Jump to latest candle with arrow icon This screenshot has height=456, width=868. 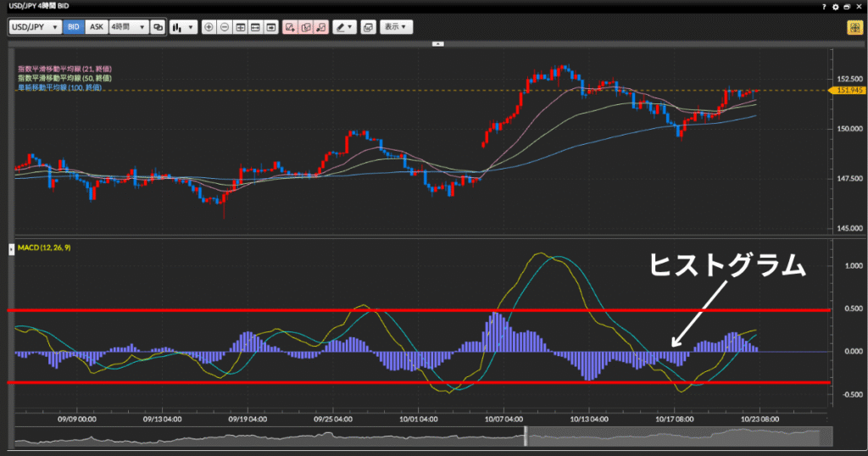pyautogui.click(x=270, y=27)
